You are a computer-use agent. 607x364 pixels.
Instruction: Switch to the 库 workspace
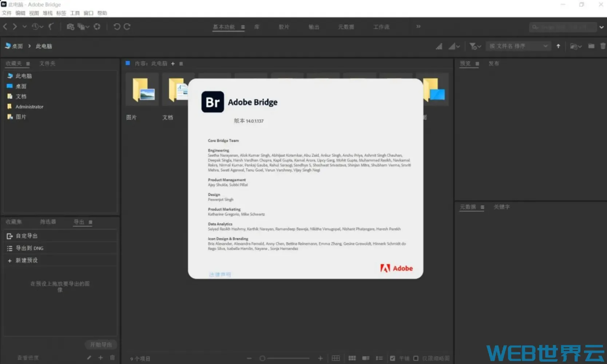pyautogui.click(x=257, y=27)
